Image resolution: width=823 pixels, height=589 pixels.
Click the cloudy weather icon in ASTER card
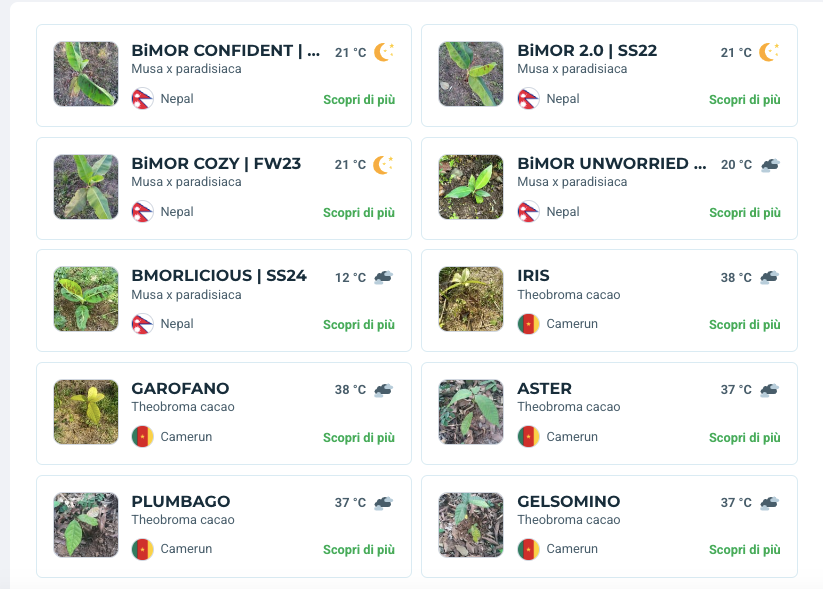(769, 390)
